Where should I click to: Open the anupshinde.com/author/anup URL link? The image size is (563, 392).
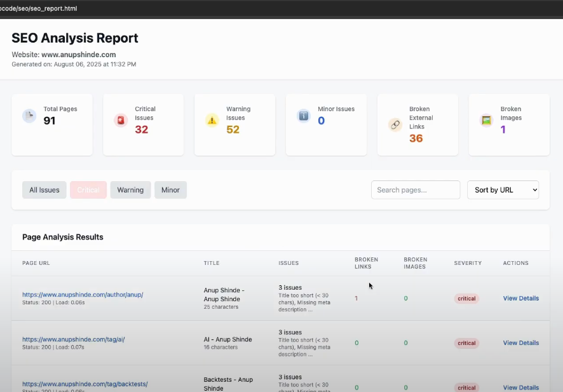tap(83, 294)
